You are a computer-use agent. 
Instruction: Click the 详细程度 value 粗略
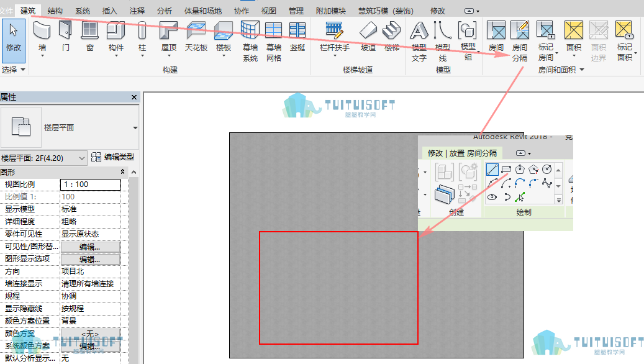(x=90, y=221)
